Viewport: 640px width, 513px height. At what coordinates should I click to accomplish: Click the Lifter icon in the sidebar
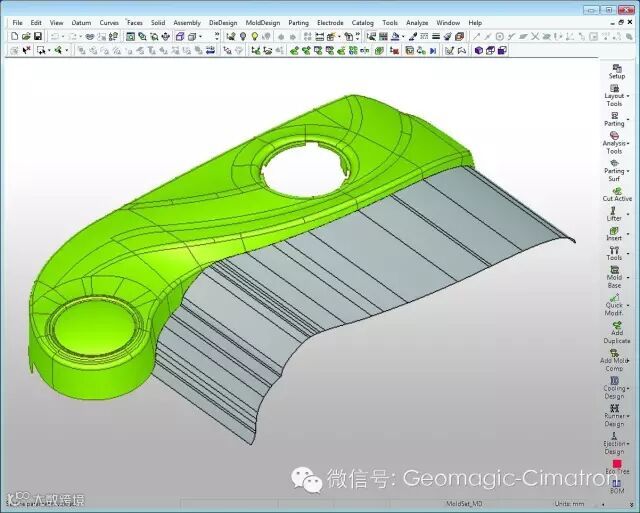point(613,211)
